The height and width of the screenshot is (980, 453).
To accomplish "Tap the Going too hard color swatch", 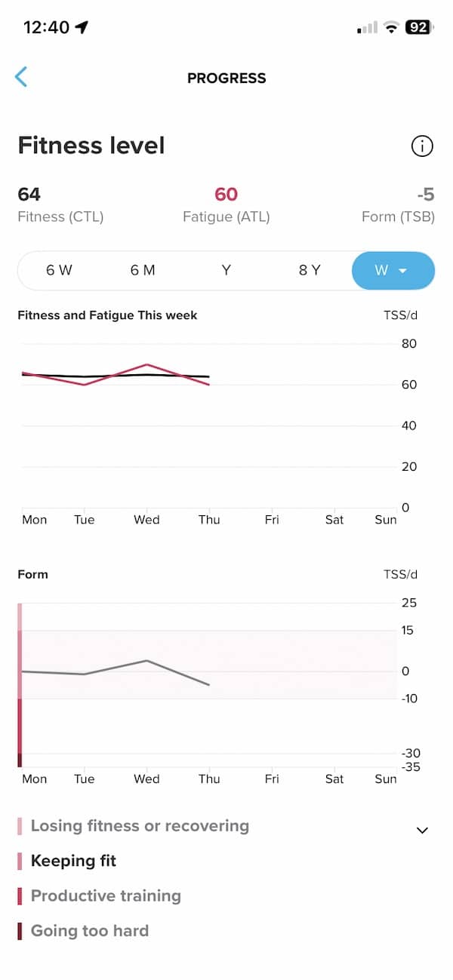I will 20,931.
